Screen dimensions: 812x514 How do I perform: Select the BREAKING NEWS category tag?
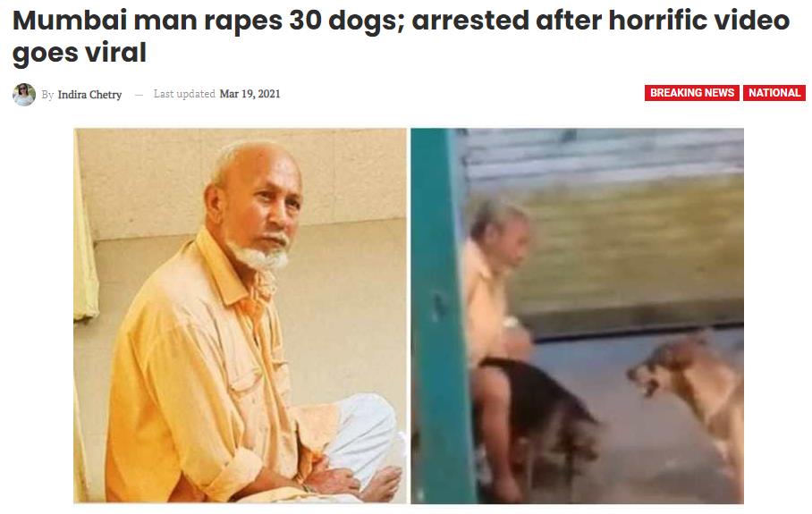click(692, 93)
